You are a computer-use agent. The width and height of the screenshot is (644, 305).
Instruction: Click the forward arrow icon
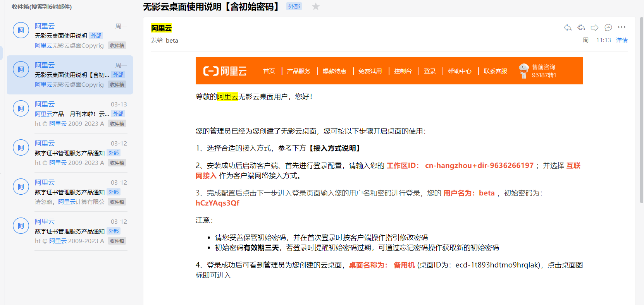click(594, 27)
